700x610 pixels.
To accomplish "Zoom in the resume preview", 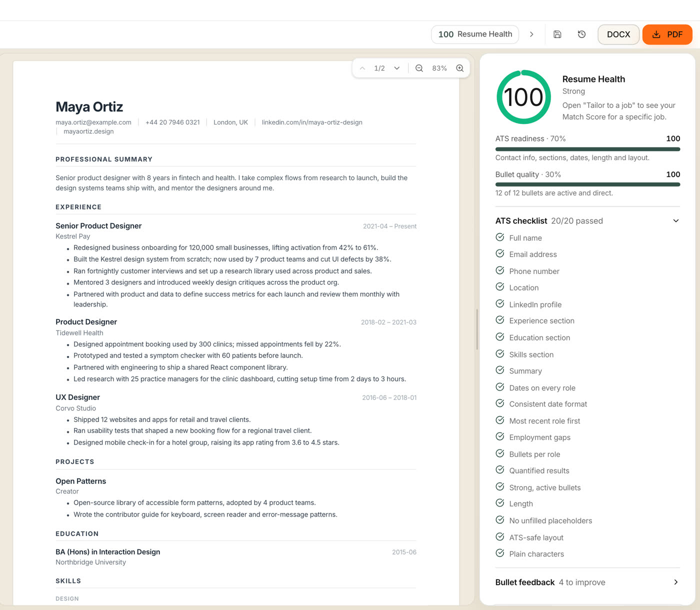I will click(x=460, y=68).
